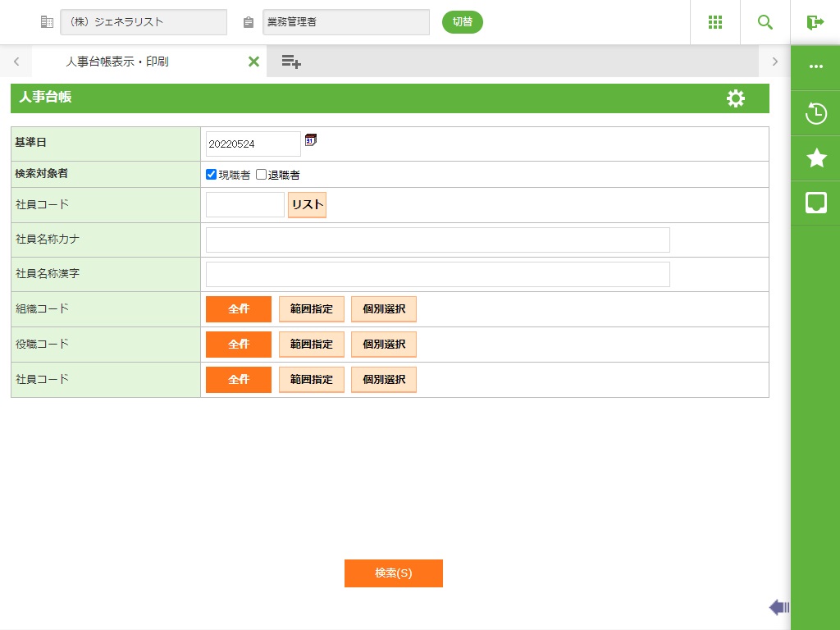Close the 人事台帳表示・印刷 tab
The height and width of the screenshot is (630, 840).
click(253, 62)
